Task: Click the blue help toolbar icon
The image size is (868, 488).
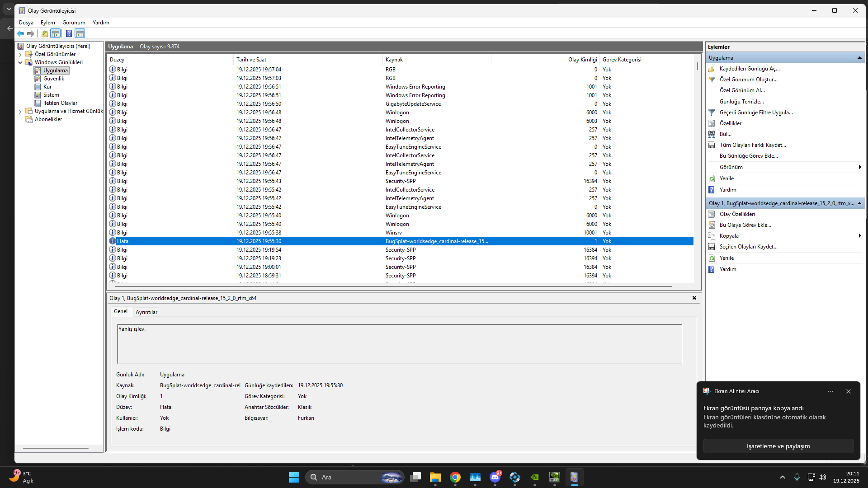Action: coord(69,33)
